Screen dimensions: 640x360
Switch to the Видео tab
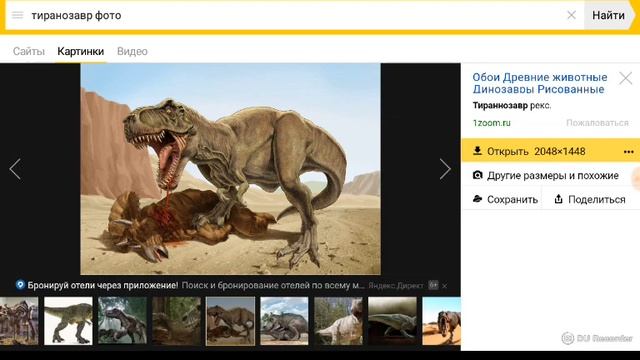pyautogui.click(x=132, y=51)
